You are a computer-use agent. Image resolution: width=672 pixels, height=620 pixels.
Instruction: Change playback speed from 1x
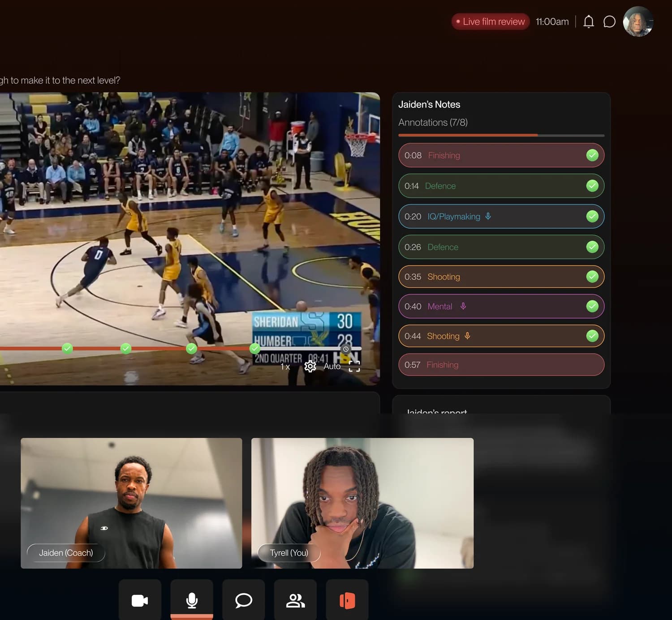click(x=285, y=367)
